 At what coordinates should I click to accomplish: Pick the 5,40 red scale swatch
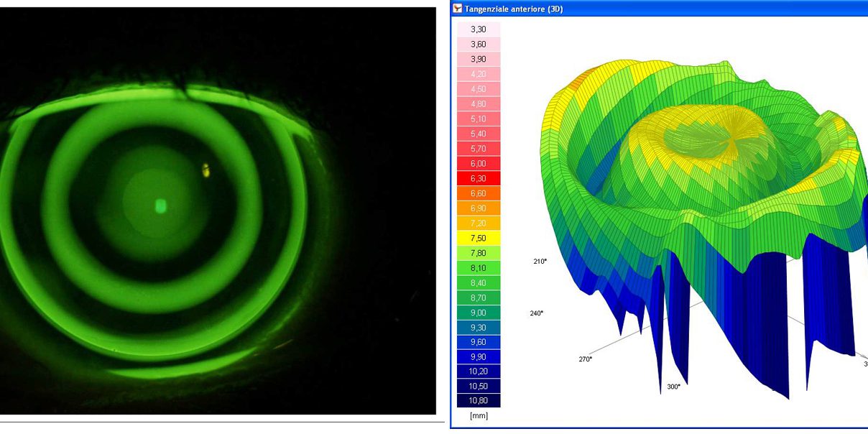click(x=478, y=134)
